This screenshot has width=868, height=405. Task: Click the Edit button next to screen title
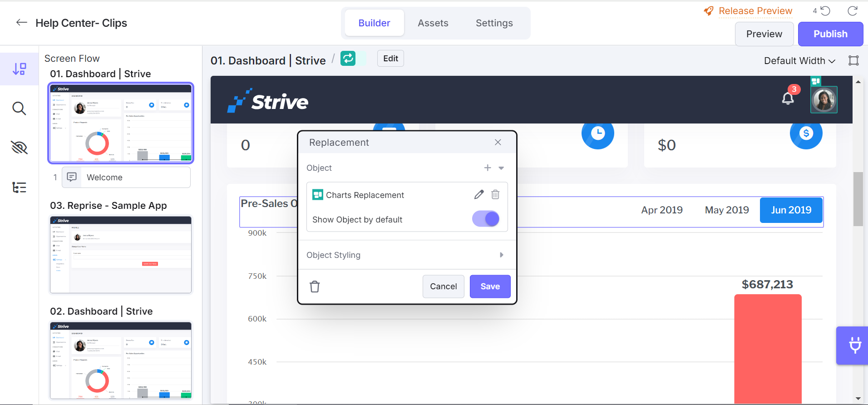(x=390, y=59)
